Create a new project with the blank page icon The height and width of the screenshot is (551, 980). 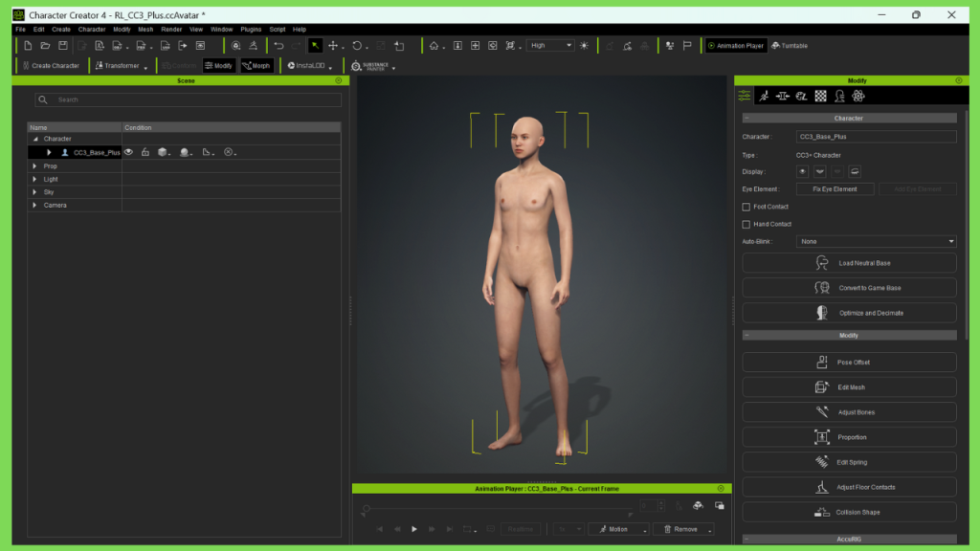click(28, 46)
